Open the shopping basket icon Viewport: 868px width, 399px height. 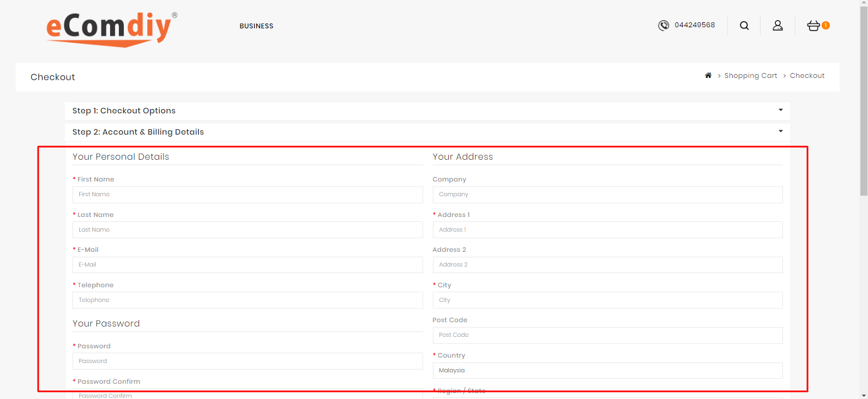[x=813, y=26]
